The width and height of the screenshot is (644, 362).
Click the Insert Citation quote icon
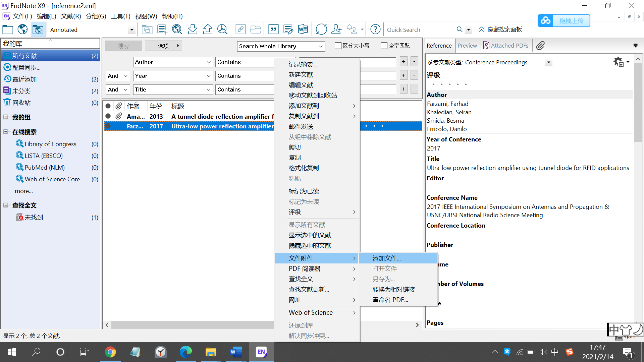[x=273, y=29]
